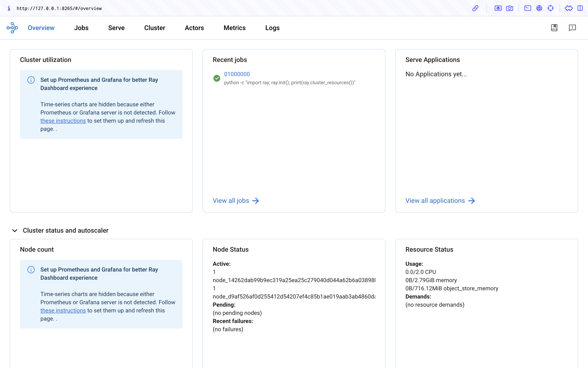Click the Recent jobs heading

pyautogui.click(x=230, y=60)
